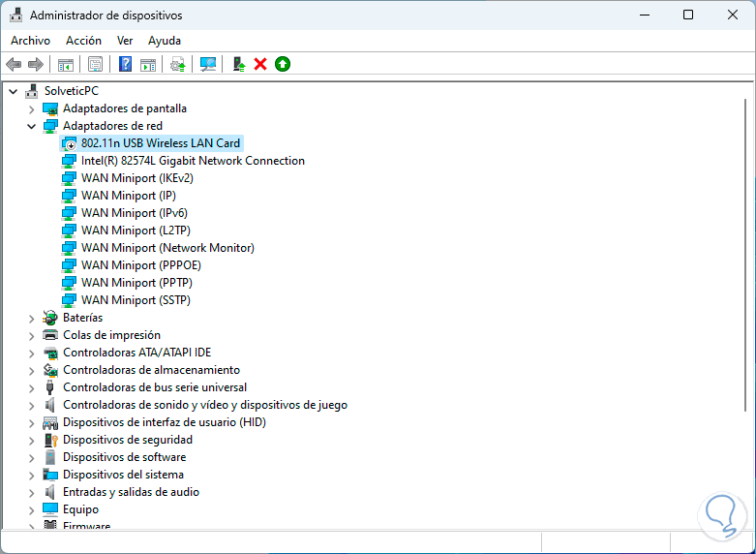756x554 pixels.
Task: Select Controladoras de sonido y vídeo label
Action: pos(205,405)
